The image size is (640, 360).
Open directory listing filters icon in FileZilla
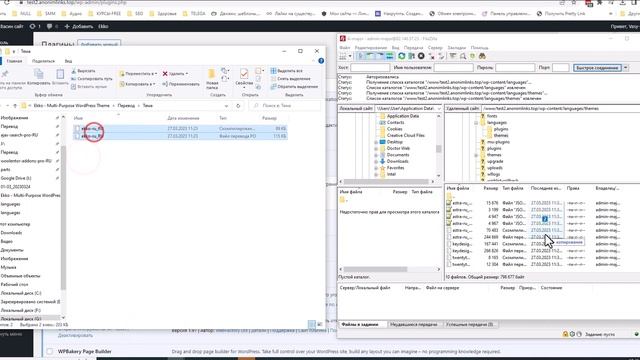click(453, 56)
